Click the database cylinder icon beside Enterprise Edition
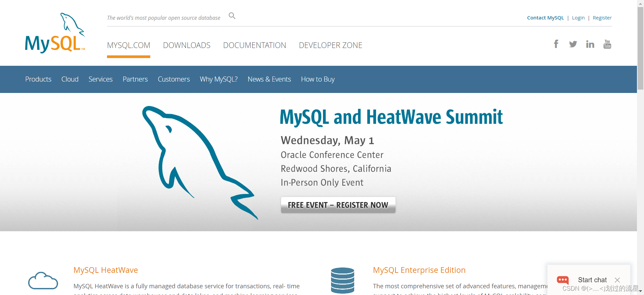This screenshot has height=295, width=644. coord(342,281)
